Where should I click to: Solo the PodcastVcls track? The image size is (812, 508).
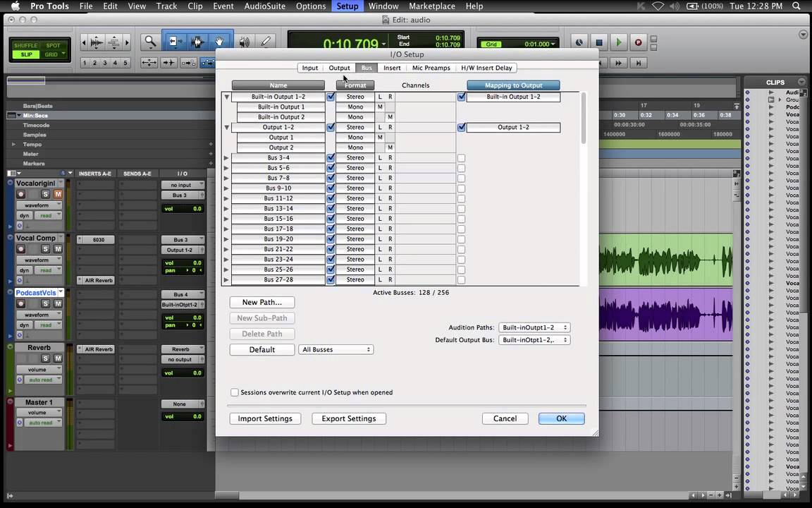point(46,304)
